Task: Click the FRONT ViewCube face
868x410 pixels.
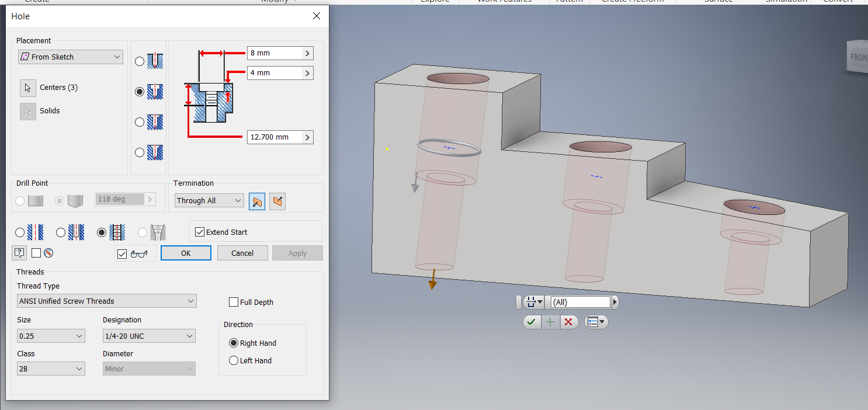Action: click(857, 57)
